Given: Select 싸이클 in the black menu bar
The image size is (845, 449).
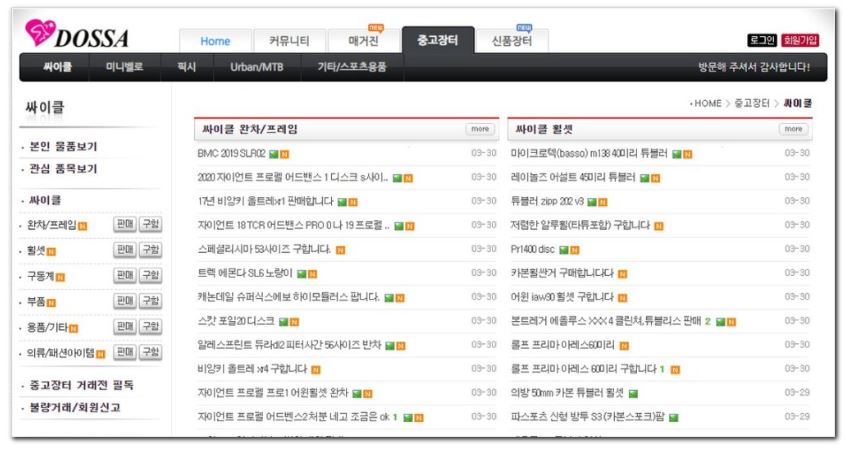Looking at the screenshot, I should tap(58, 67).
